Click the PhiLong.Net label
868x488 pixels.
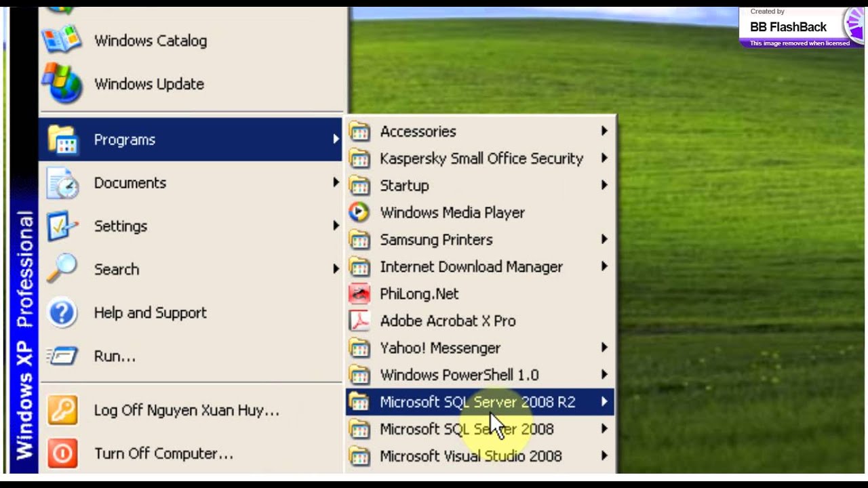(419, 294)
